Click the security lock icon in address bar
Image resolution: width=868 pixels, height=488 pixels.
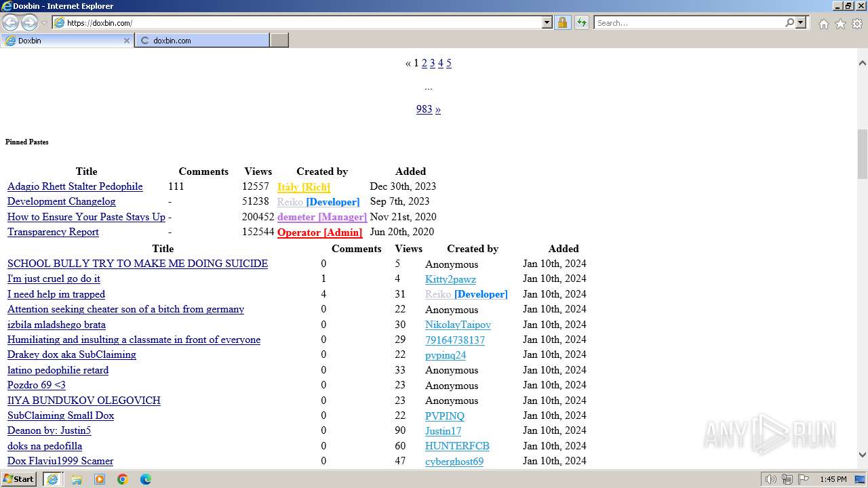pyautogui.click(x=562, y=22)
